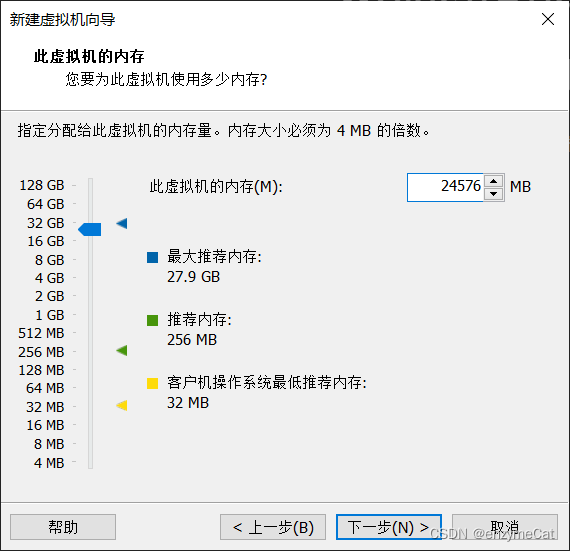Viewport: 570px width, 551px height.
Task: Click the 4 GB scale label
Action: coord(49,278)
